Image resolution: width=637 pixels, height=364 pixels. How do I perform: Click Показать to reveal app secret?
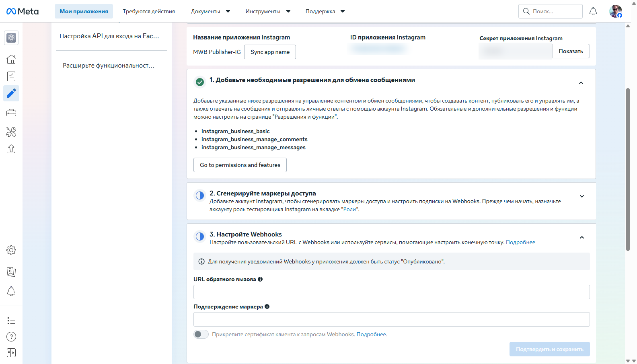pyautogui.click(x=571, y=51)
